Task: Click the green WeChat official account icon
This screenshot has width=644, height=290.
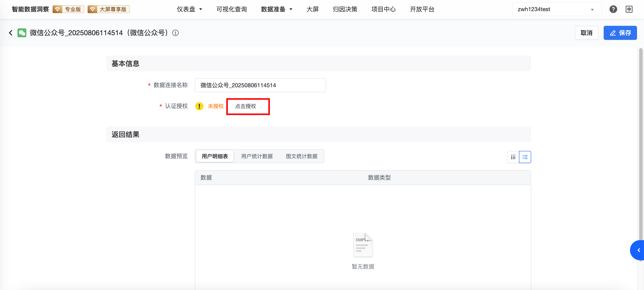Action: pos(22,33)
